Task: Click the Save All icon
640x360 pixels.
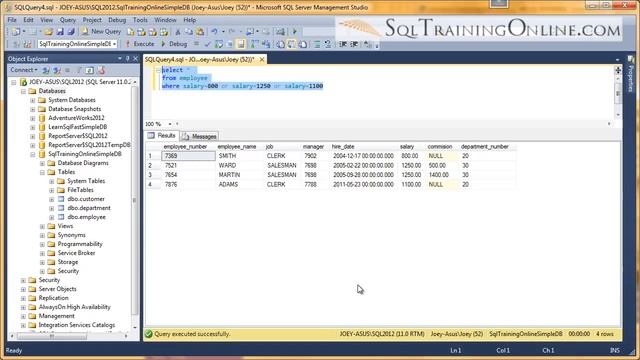Action: [x=71, y=31]
